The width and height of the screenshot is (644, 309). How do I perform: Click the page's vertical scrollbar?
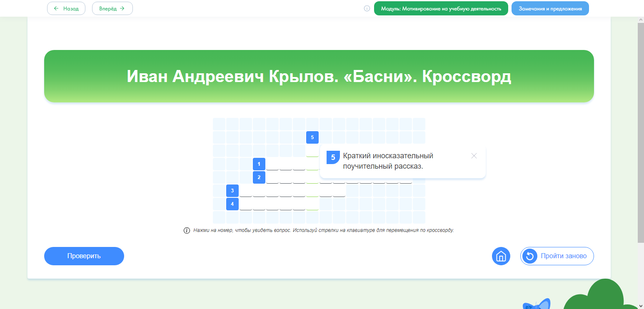(x=641, y=125)
